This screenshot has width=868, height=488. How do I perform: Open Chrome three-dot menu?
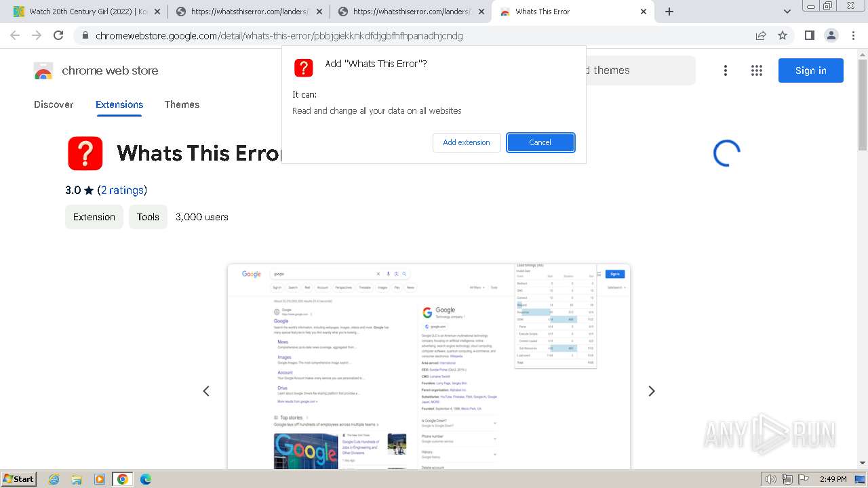[x=853, y=35]
